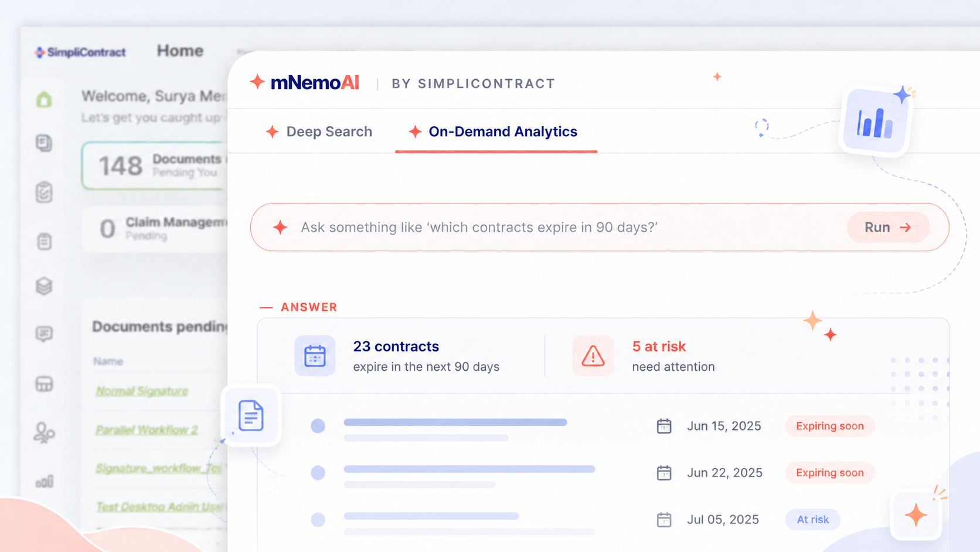Click the 'expire in the next 90 days' text
Screen dimensions: 980x552
click(426, 367)
